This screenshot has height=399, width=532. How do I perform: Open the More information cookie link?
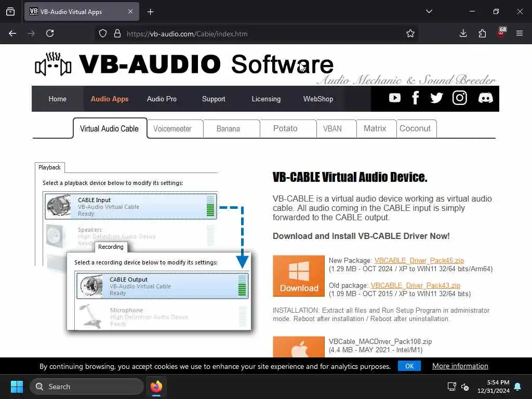click(460, 366)
